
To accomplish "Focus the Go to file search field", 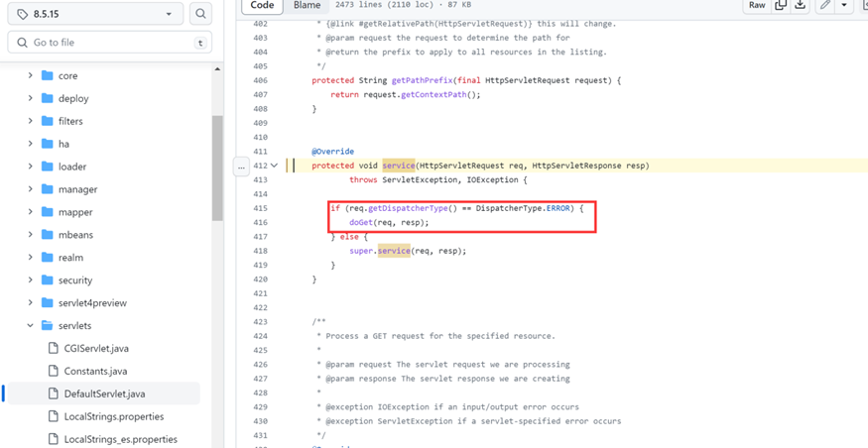I will point(109,43).
